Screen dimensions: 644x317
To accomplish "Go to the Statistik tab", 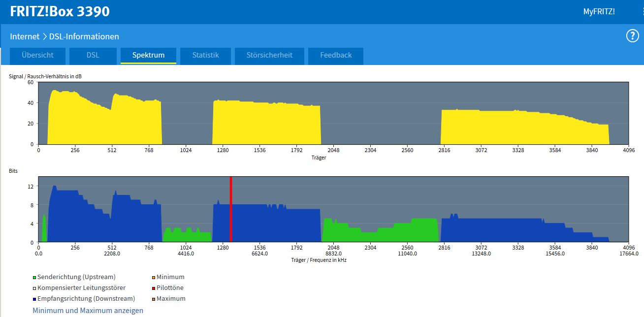I will 205,56.
